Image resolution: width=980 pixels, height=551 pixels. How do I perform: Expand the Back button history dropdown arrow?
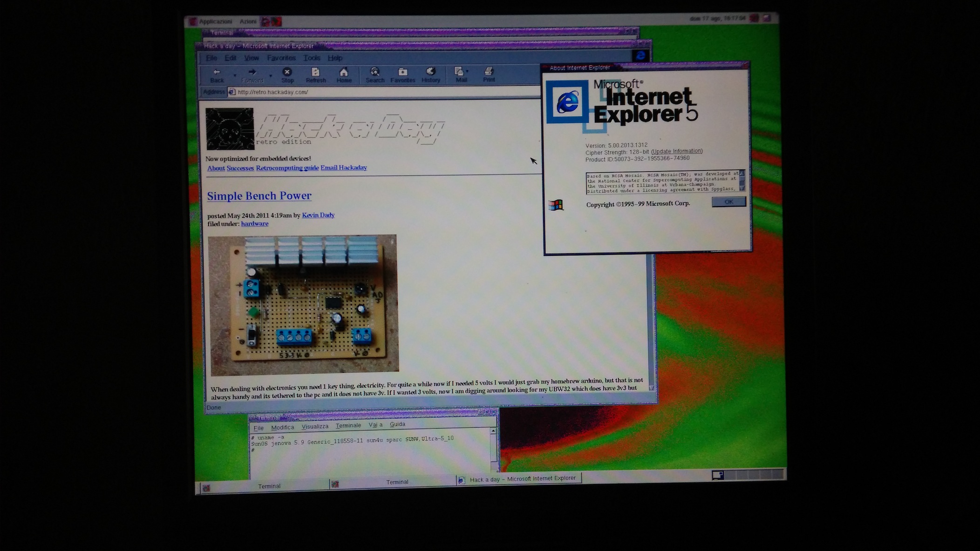pyautogui.click(x=235, y=75)
